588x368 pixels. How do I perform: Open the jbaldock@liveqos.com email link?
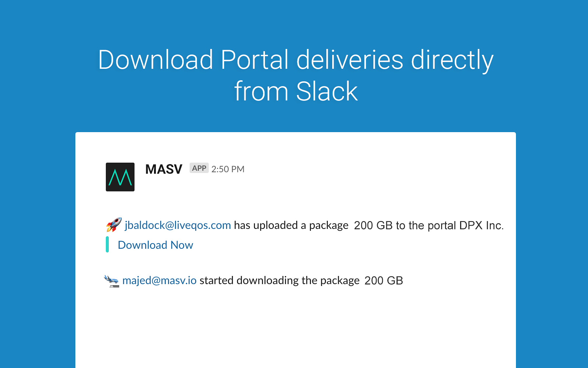point(178,225)
